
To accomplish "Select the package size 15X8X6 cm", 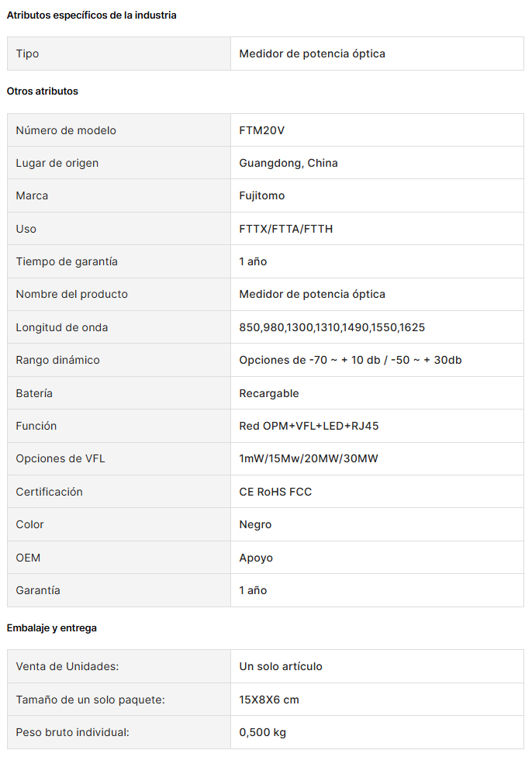I will [269, 700].
